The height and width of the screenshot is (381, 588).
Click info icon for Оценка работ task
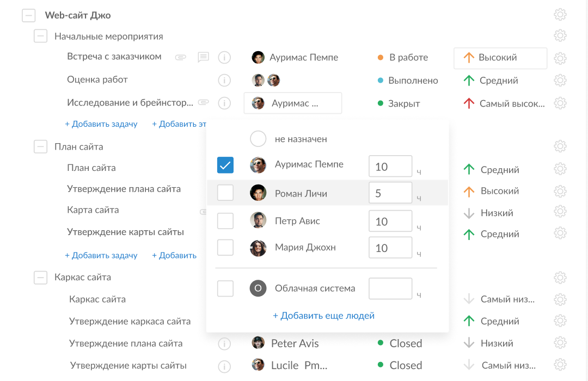pyautogui.click(x=224, y=80)
